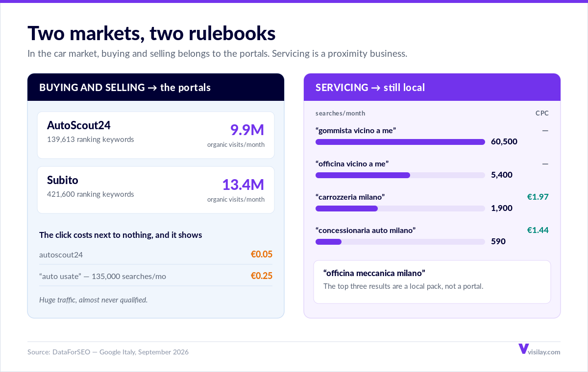The height and width of the screenshot is (372, 588).
Task: Click the 9.9M organic visits figure
Action: click(247, 130)
